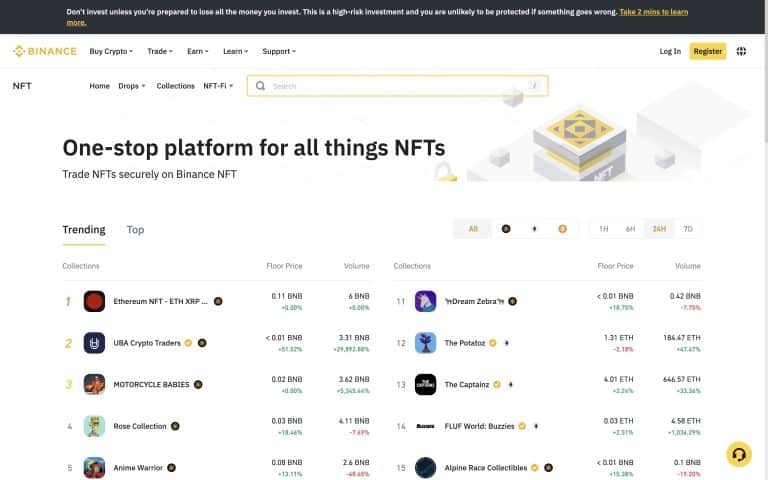Expand the Drops dropdown

132,86
